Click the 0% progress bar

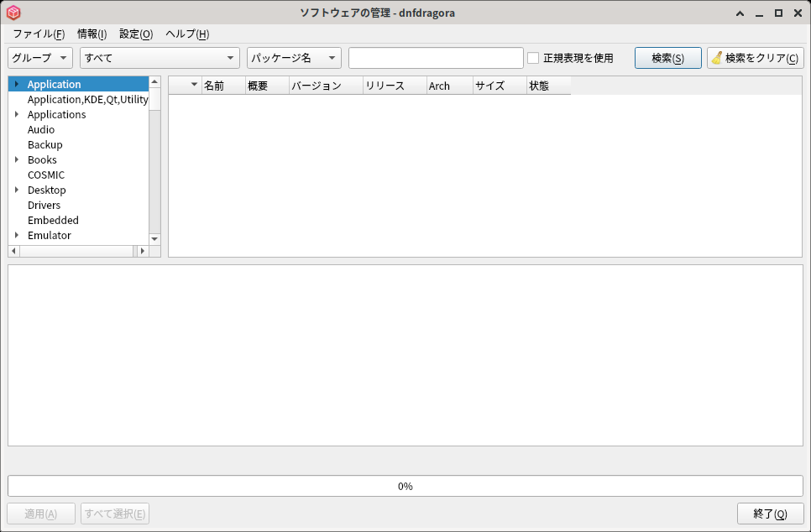point(405,486)
